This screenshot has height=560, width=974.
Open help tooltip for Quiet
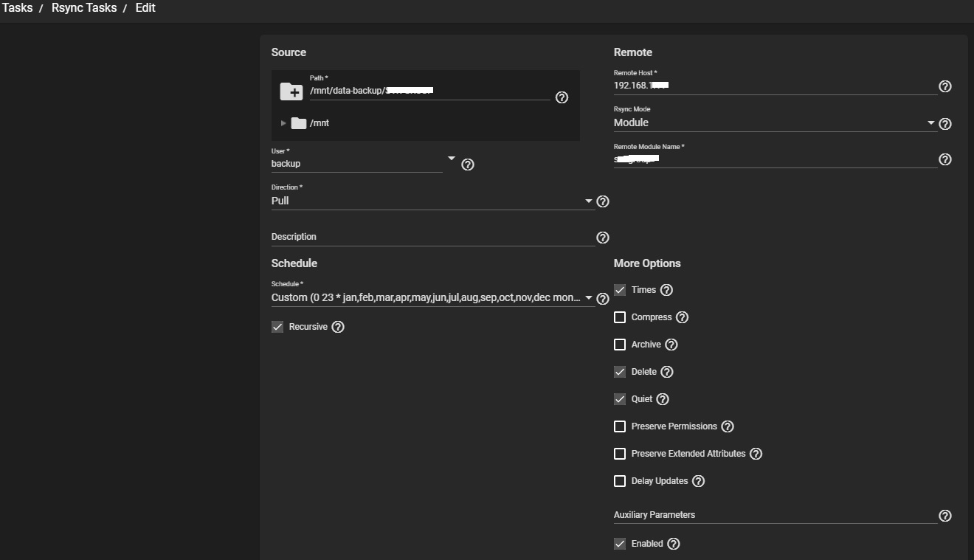coord(663,399)
